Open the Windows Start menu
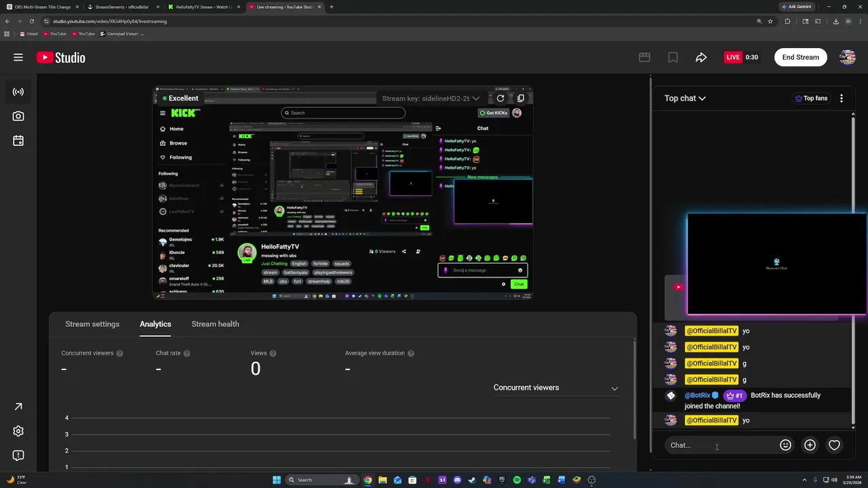The image size is (868, 488). [277, 480]
